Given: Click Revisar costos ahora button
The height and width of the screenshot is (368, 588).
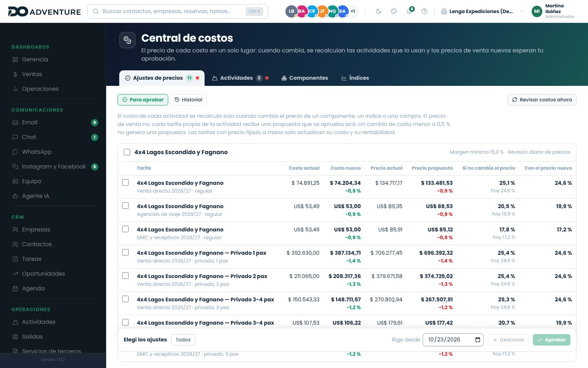Looking at the screenshot, I should (542, 100).
